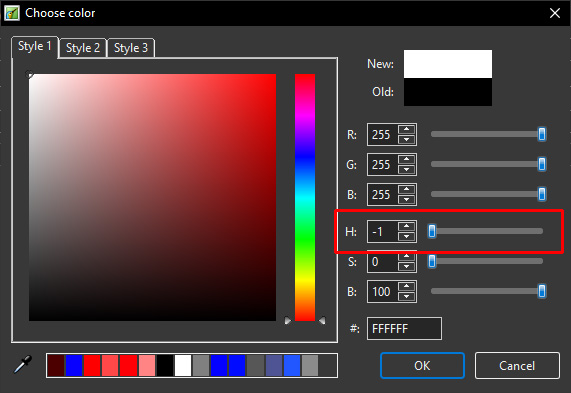Viewport: 571px width, 393px height.
Task: Click the left arrow marker of hue strip
Action: coord(288,321)
